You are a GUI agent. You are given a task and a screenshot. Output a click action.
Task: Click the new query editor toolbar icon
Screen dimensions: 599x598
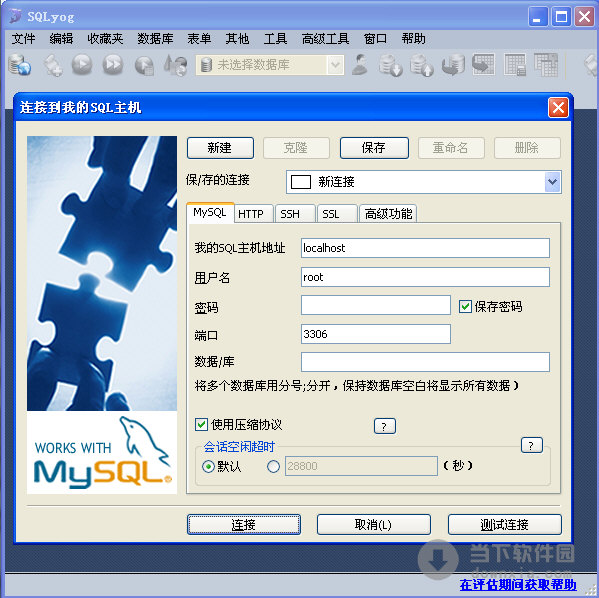(53, 65)
